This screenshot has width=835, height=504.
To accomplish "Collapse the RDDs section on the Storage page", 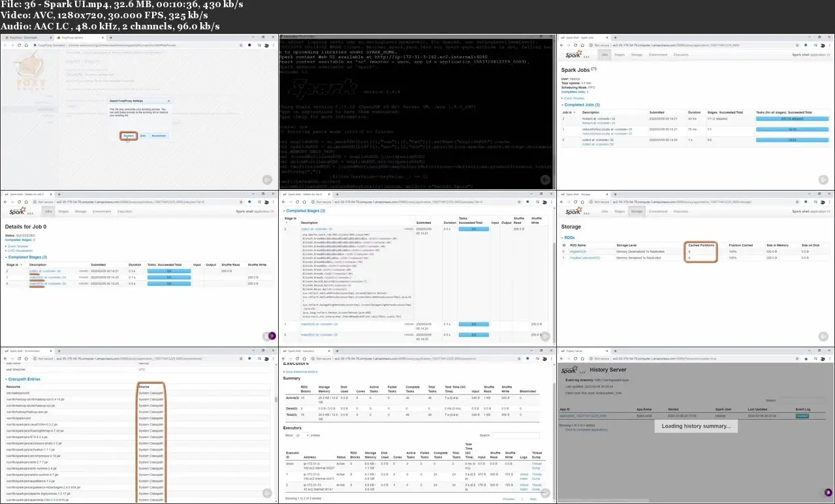I will click(x=569, y=238).
